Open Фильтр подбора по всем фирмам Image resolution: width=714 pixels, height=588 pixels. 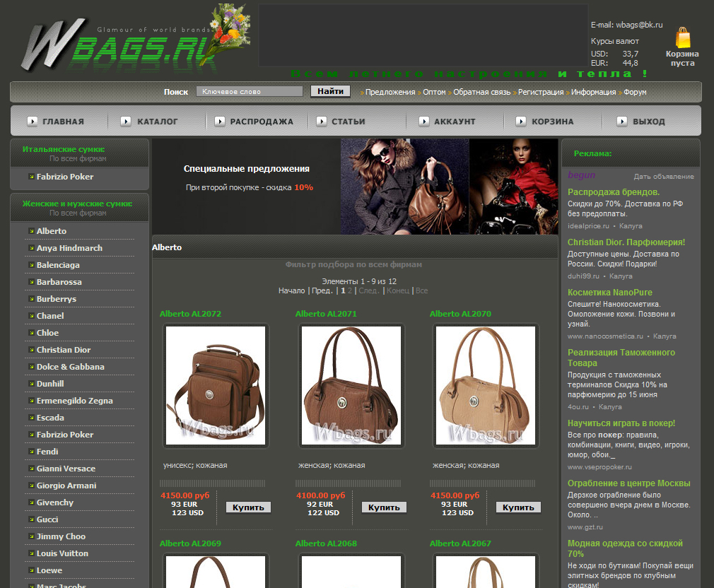[x=353, y=264]
